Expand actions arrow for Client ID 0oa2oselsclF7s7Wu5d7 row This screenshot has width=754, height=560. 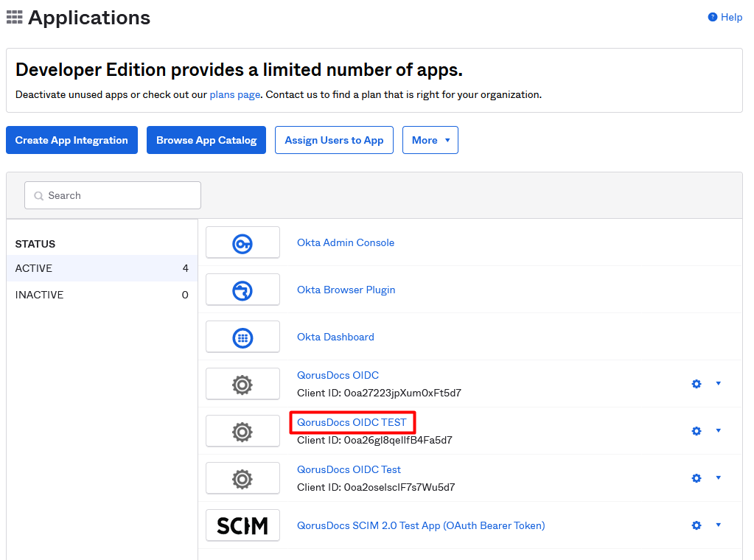pos(719,477)
